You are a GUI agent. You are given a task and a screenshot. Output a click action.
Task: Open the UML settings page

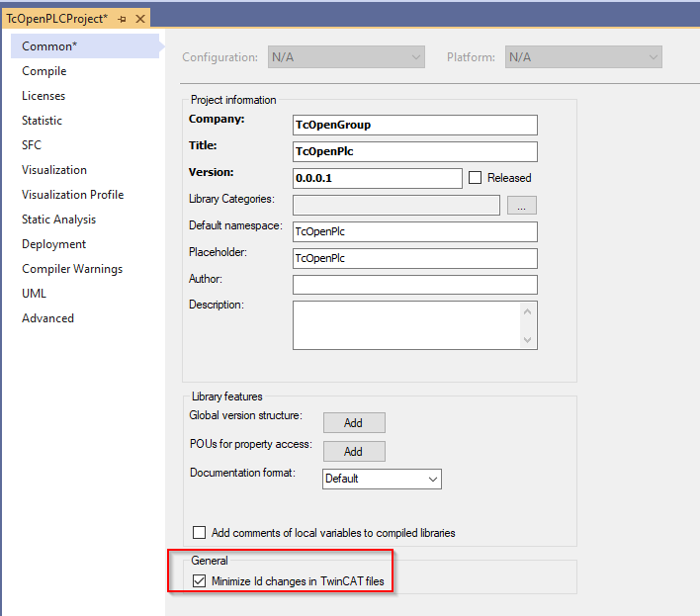(x=34, y=294)
